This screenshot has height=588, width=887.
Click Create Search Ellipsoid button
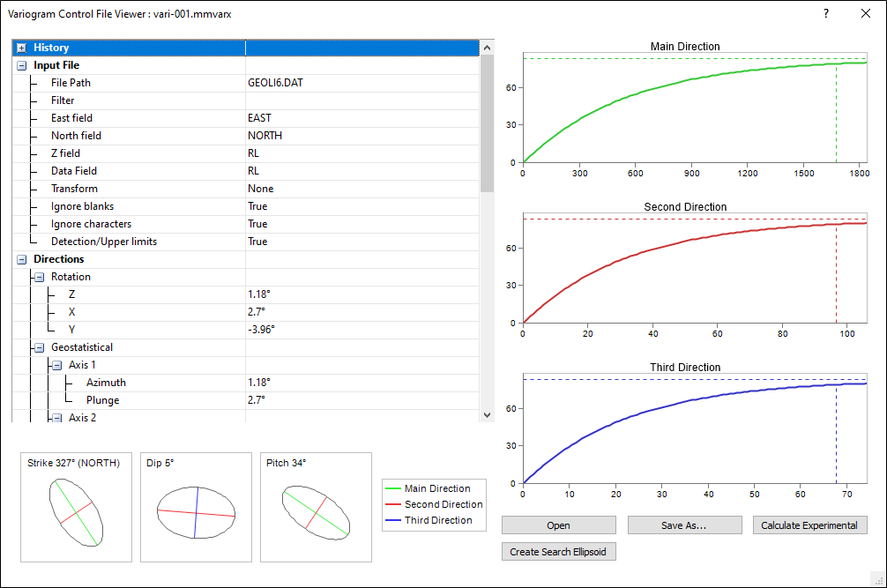[x=558, y=552]
